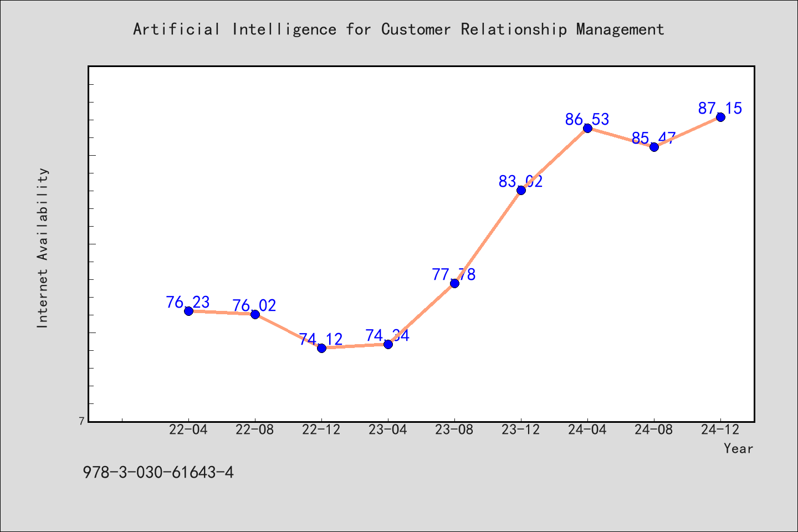Click the 23-08 x-axis tick label
Screen dimensions: 798x532
pos(454,430)
